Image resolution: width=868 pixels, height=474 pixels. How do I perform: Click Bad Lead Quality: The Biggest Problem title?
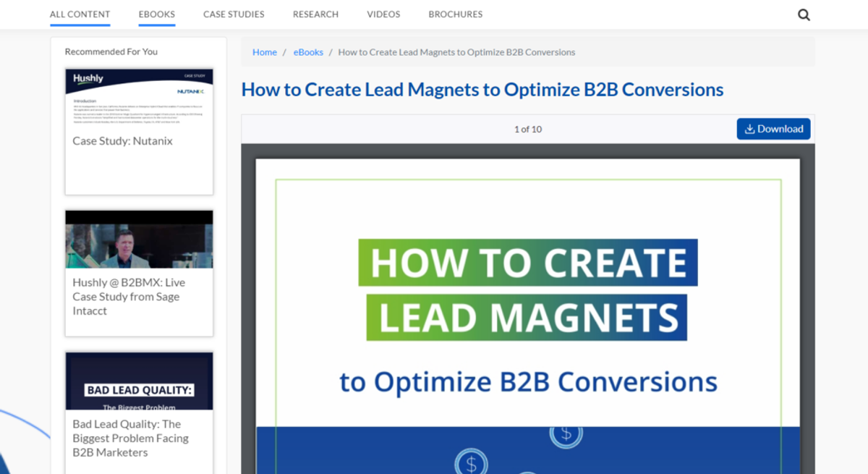click(x=131, y=439)
